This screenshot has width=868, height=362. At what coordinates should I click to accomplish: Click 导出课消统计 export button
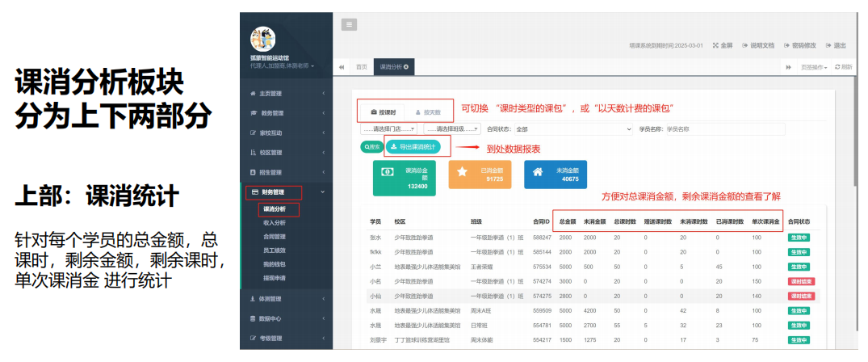(413, 147)
